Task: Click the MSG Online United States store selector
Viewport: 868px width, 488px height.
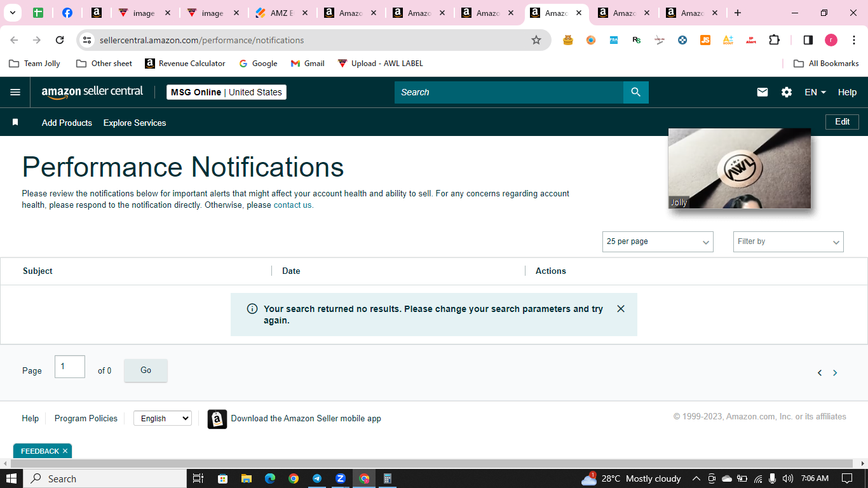Action: [x=226, y=92]
